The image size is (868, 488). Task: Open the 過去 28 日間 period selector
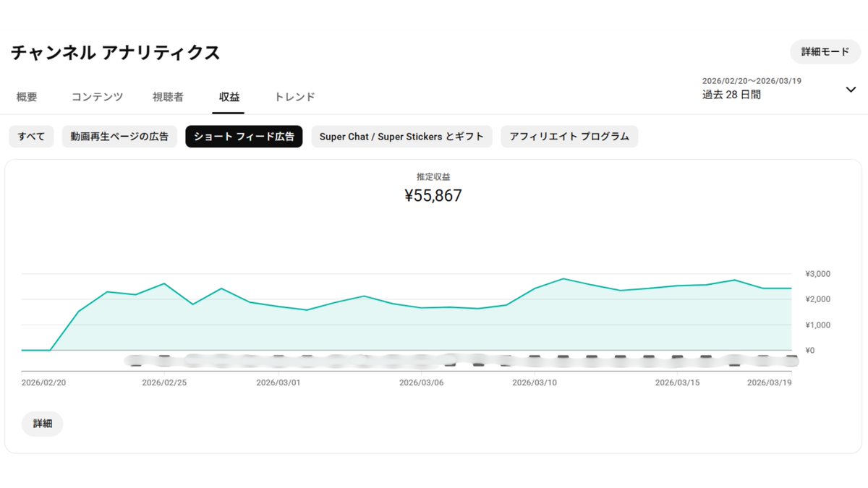[731, 95]
